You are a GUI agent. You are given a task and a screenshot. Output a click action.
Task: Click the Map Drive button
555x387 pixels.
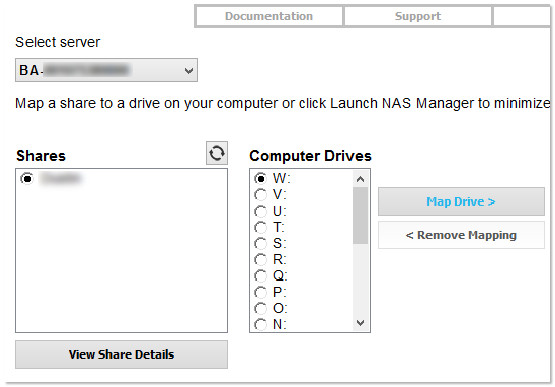[x=461, y=201]
